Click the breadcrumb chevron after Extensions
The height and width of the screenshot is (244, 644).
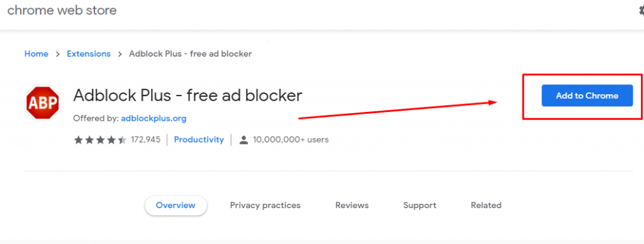pos(120,54)
